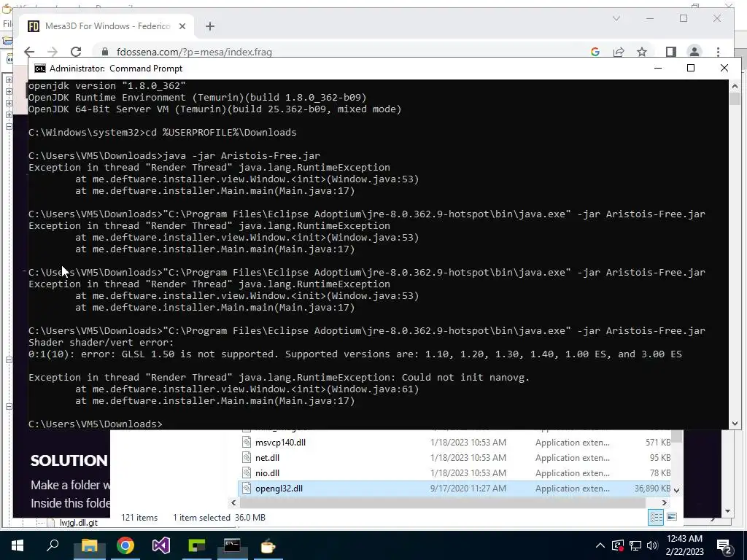Viewport: 747px width, 560px height.
Task: Click the GLSL 1.50 not supported error line
Action: 355,354
